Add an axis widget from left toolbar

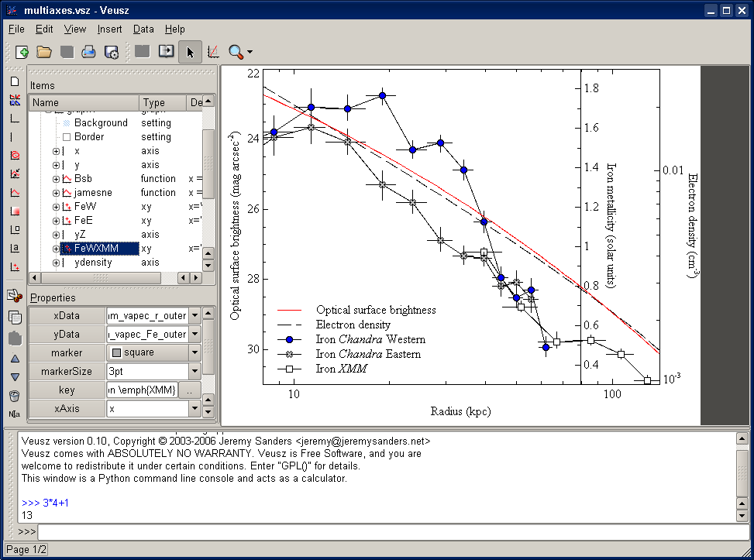(12, 137)
